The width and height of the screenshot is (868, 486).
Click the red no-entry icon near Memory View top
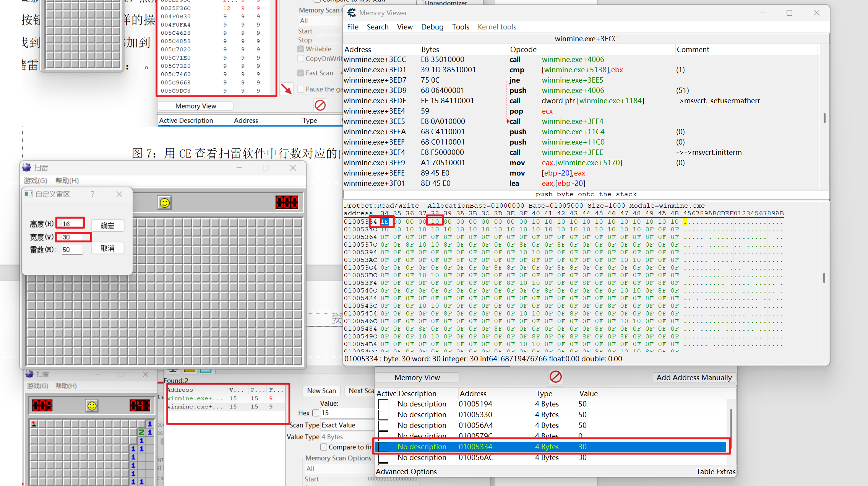[320, 105]
